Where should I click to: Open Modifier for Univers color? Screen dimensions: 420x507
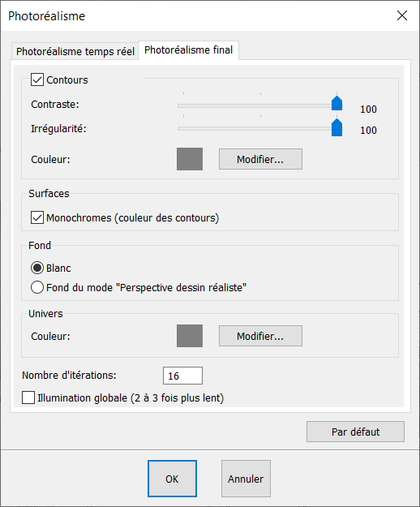click(x=260, y=336)
